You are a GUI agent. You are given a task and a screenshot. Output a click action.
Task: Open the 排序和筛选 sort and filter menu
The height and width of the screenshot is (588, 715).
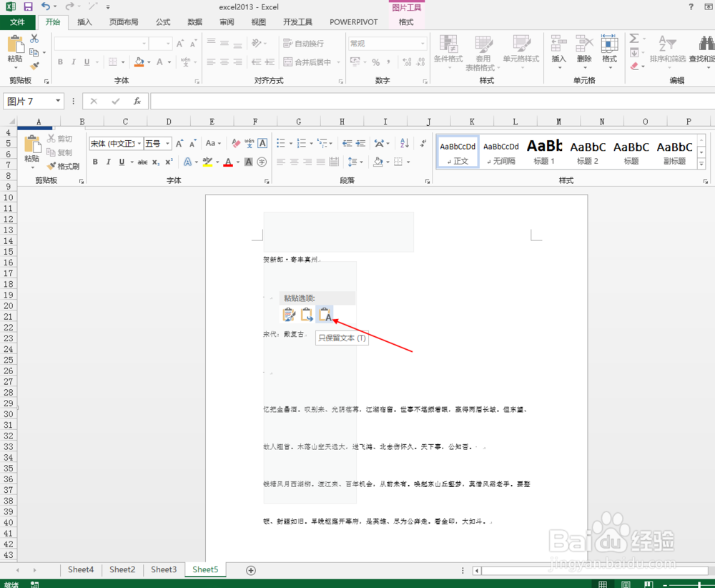(668, 52)
